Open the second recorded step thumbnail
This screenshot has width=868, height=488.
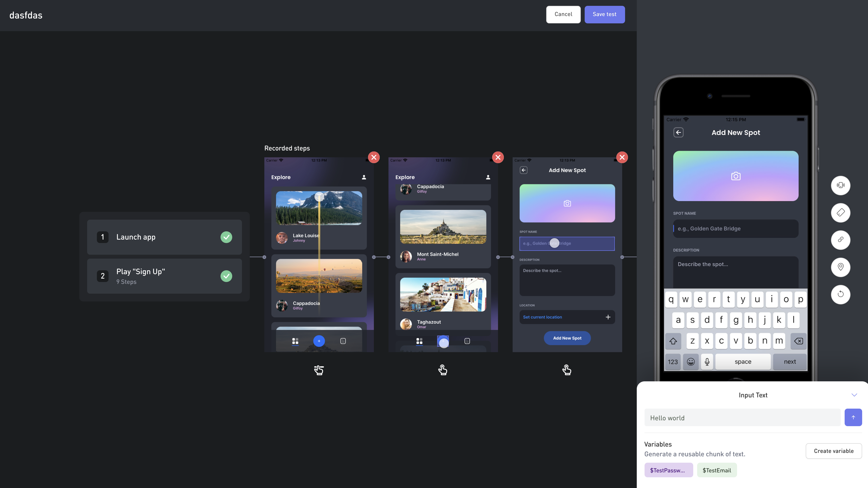(x=443, y=254)
